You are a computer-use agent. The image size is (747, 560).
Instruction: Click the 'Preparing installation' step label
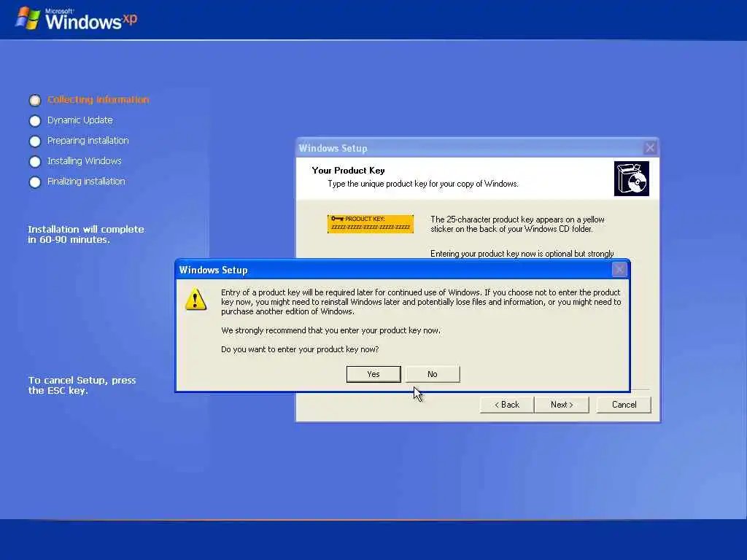88,141
